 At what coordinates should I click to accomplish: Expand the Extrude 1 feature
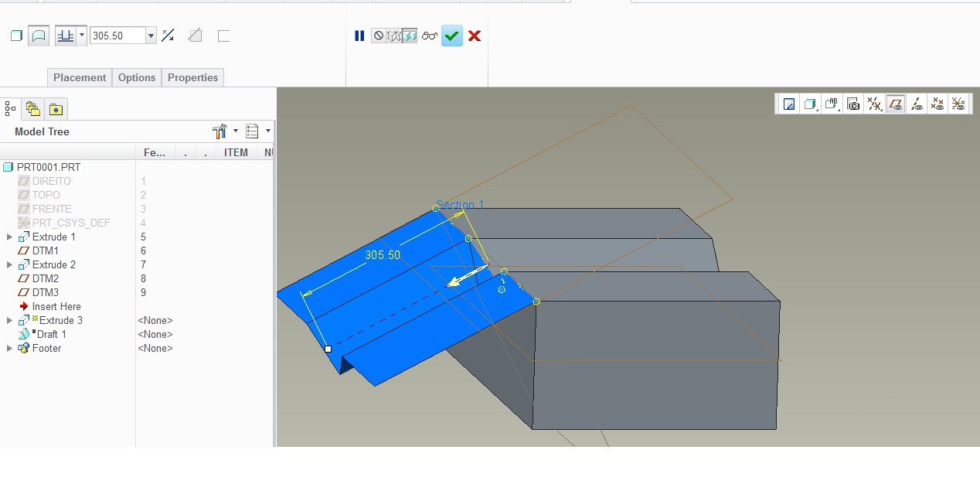point(9,237)
